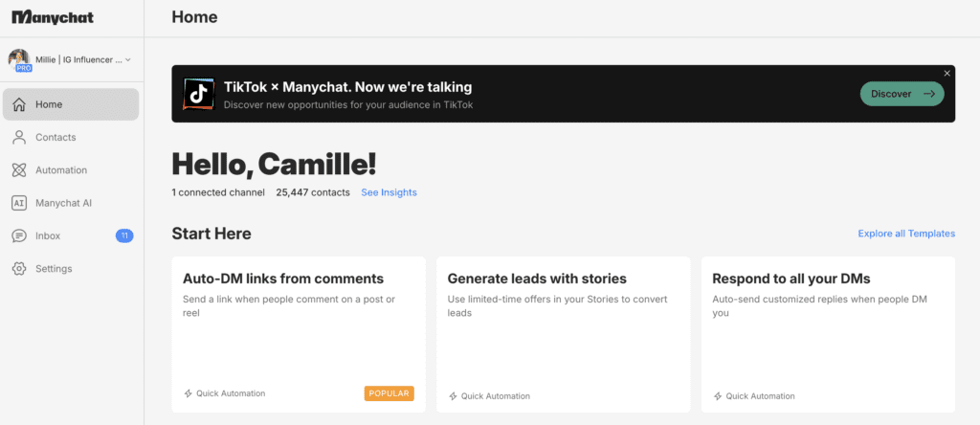Click the Inbox chat bubble icon
The height and width of the screenshot is (425, 980).
pos(18,235)
